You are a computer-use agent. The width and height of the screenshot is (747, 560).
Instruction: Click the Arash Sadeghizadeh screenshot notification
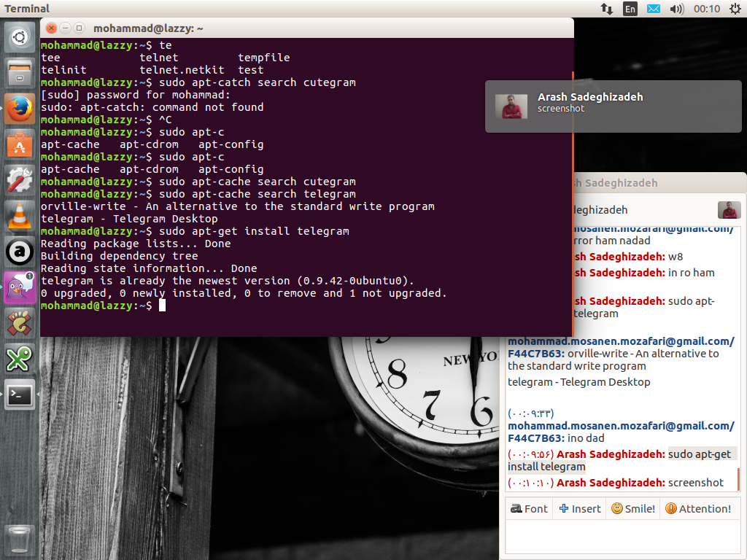point(613,106)
